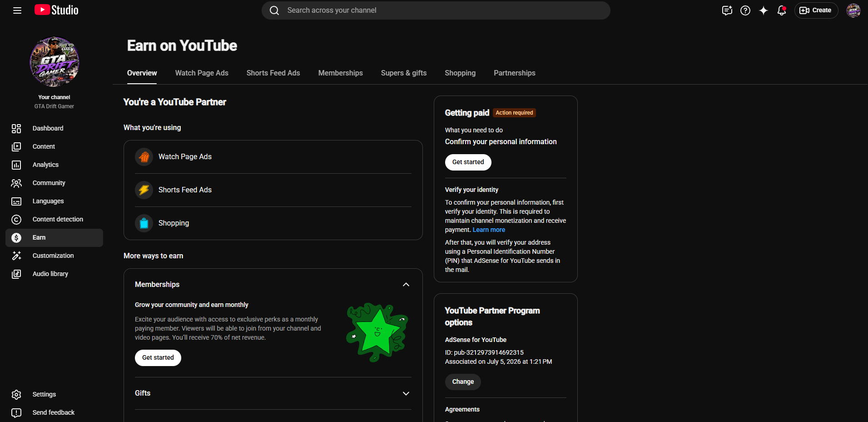This screenshot has height=422, width=868.
Task: Open Languages from the sidebar
Action: 55,201
